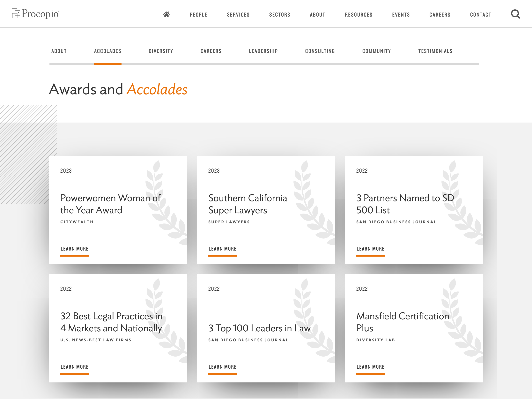Screen dimensions: 532x399
Task: Open the People menu
Action: click(x=198, y=15)
